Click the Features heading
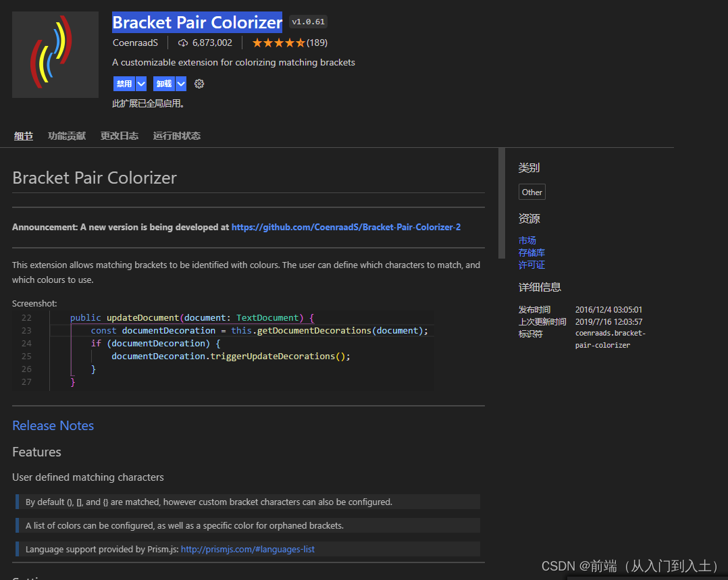This screenshot has height=580, width=728. (x=36, y=452)
